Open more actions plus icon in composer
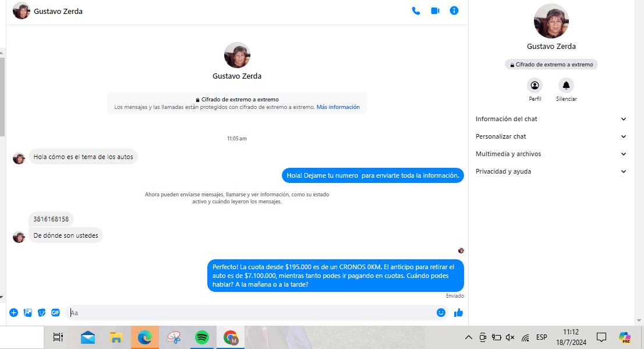The height and width of the screenshot is (349, 644). (x=14, y=313)
